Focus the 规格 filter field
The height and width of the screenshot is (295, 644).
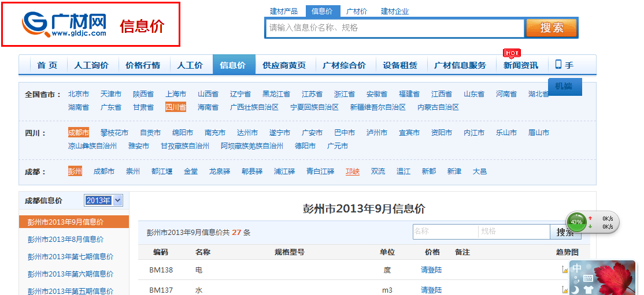click(x=514, y=231)
